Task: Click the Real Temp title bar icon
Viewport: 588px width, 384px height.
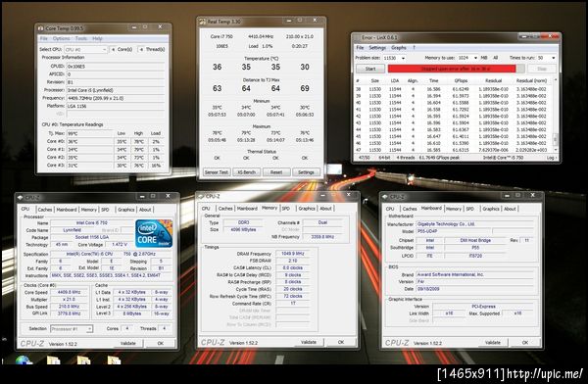Action: pos(203,22)
